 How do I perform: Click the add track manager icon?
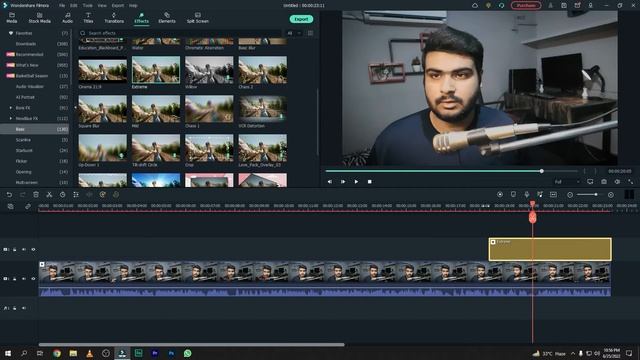[x=11, y=207]
